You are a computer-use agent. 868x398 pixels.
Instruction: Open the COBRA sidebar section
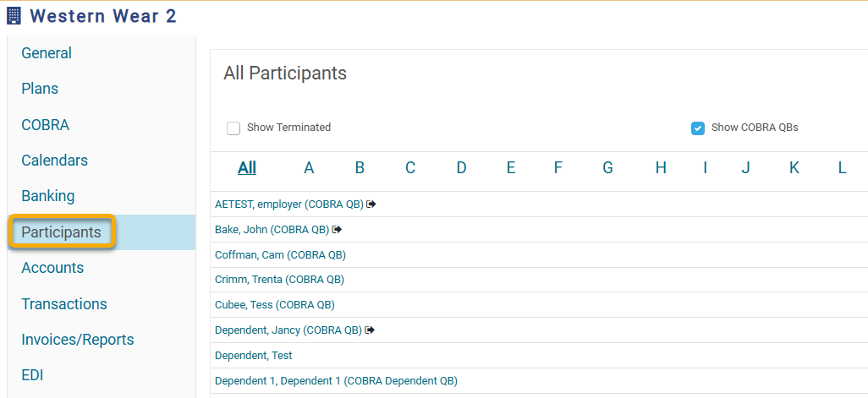pos(46,125)
